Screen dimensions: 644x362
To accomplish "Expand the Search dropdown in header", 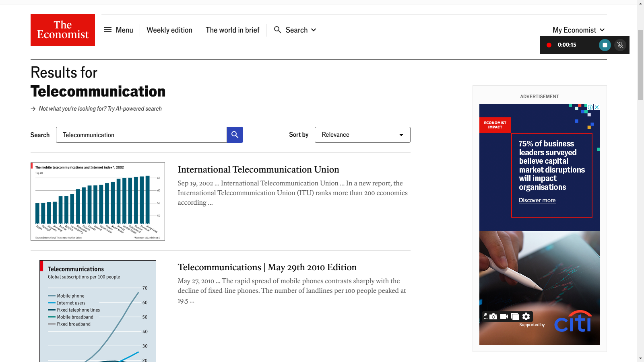I will pos(295,30).
